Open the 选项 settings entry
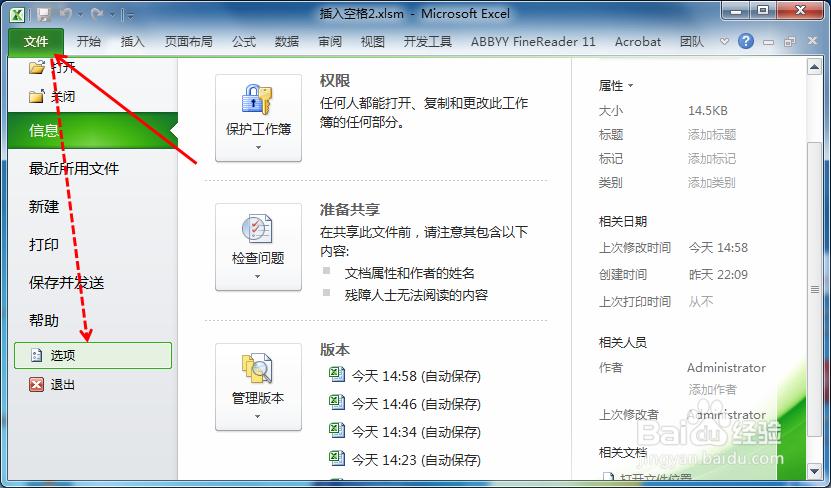The width and height of the screenshot is (831, 488). [x=93, y=356]
